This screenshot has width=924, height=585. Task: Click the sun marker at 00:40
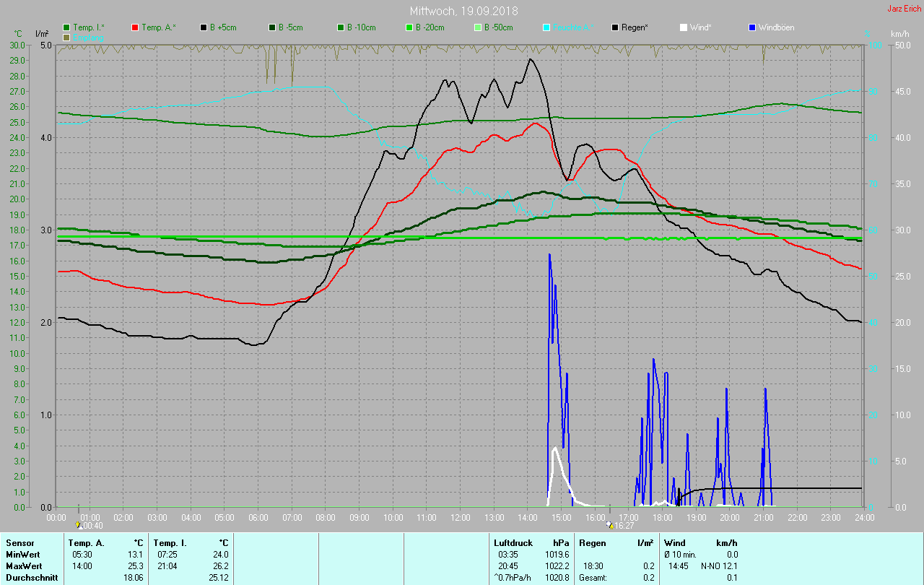click(79, 525)
